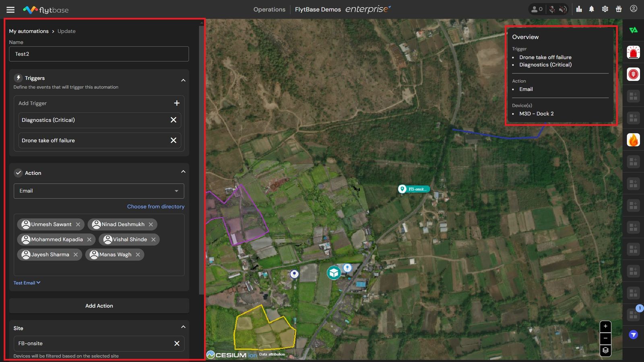The height and width of the screenshot is (362, 644).
Task: Select the FB-onsit site marker on map
Action: pyautogui.click(x=414, y=189)
